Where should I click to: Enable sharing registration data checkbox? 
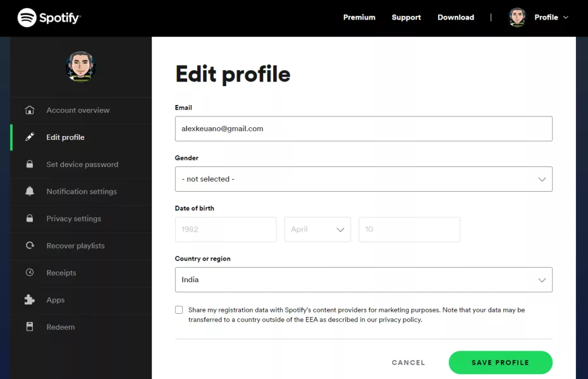pyautogui.click(x=179, y=310)
